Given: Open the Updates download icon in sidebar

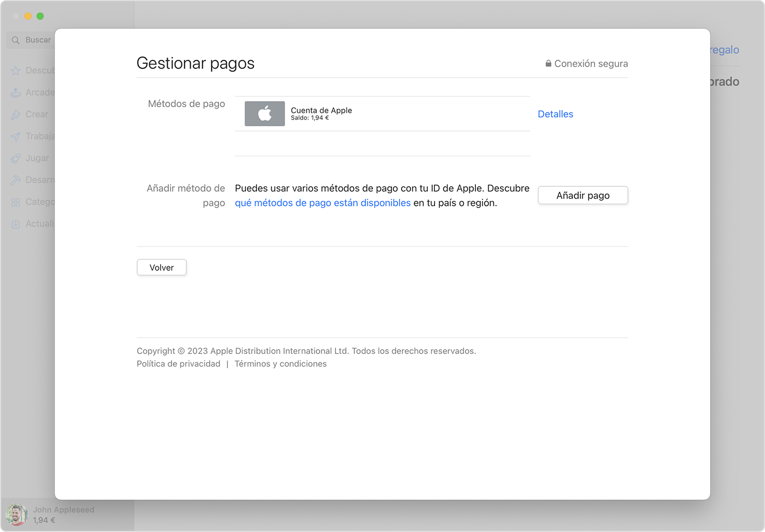Looking at the screenshot, I should (16, 224).
